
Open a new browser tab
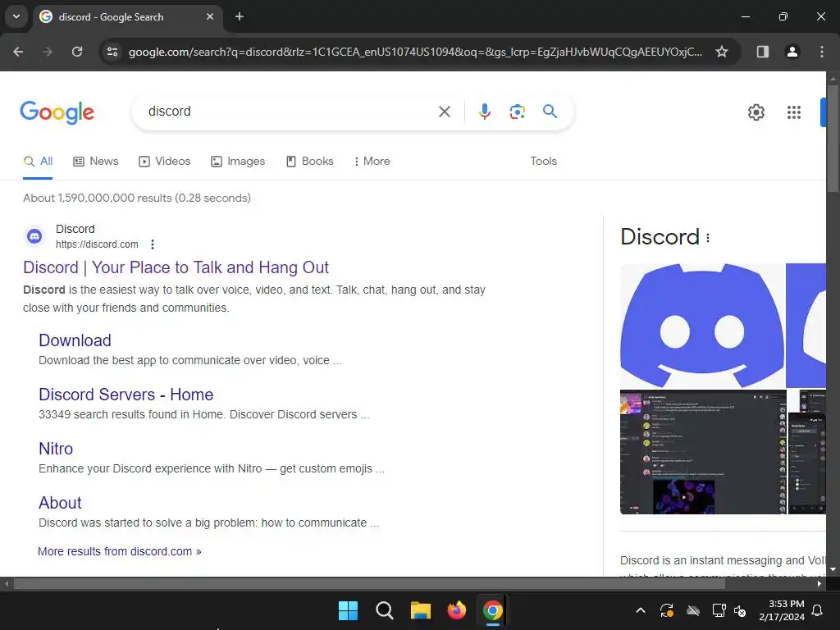[x=240, y=16]
